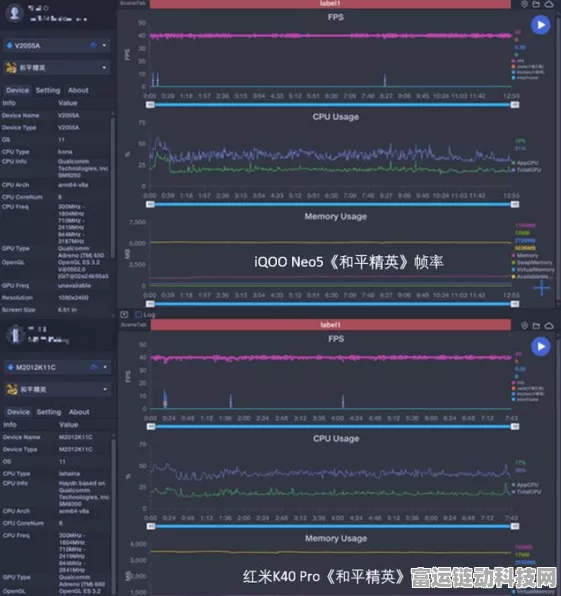Click right handle of top CPU Usage slider
561x596 pixels.
pyautogui.click(x=515, y=204)
